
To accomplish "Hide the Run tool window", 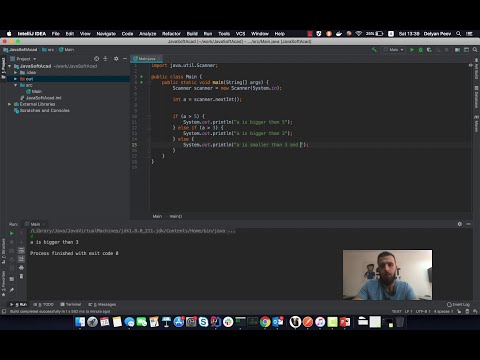I will coord(468,224).
